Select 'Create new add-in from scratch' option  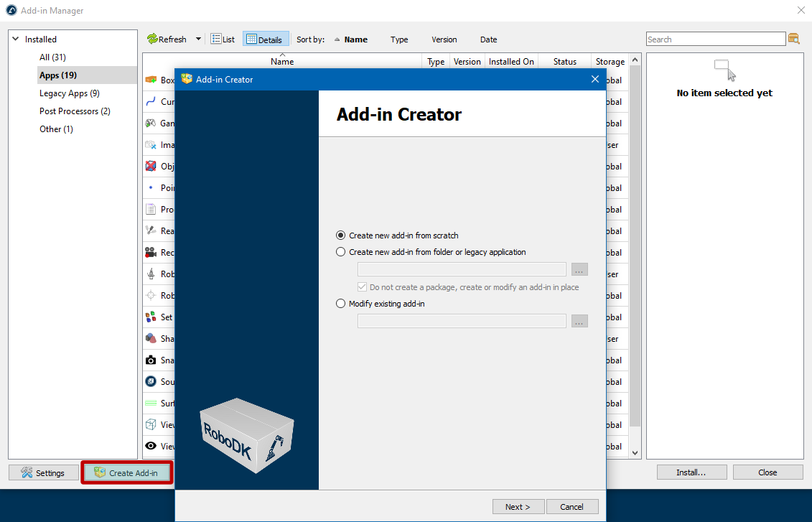click(x=341, y=236)
